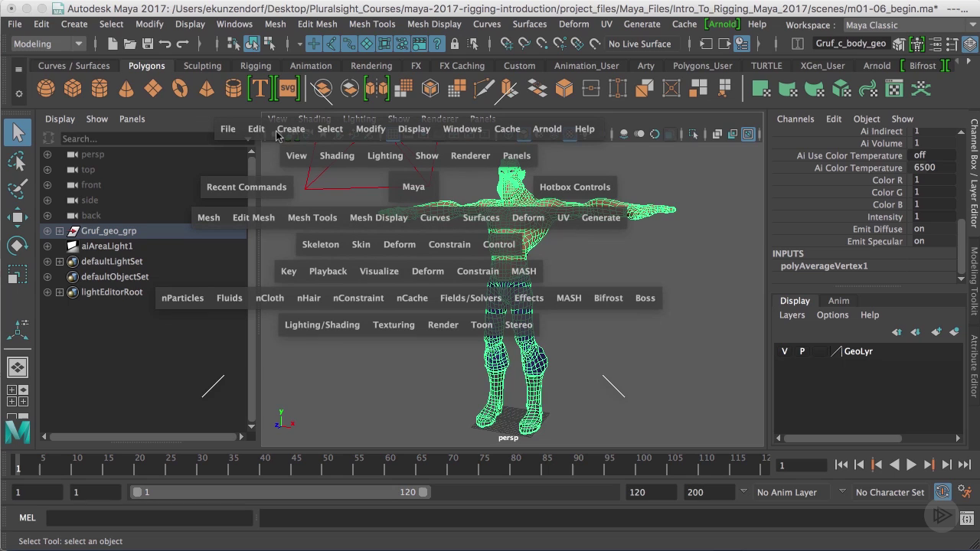
Task: Activate the Move tool in the toolbox
Action: 18,217
